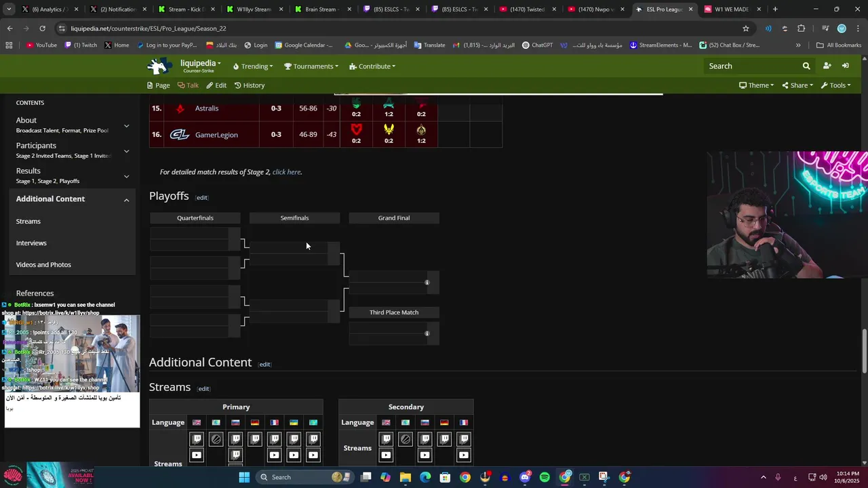Open the Trending dropdown menu

click(x=253, y=66)
